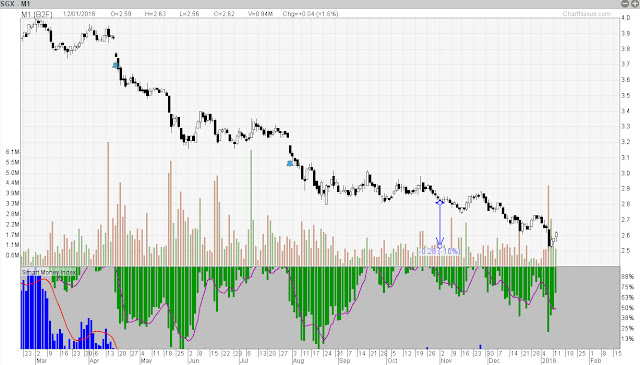The height and width of the screenshot is (365, 640).
Task: Click the -0.28 (-10%) measurement label
Action: coord(440,251)
